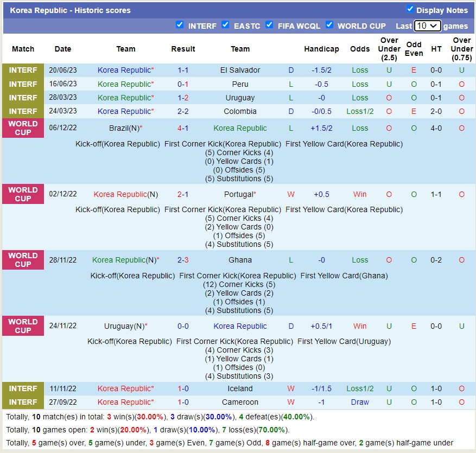Open El Salvador team link
The height and width of the screenshot is (453, 476).
[240, 70]
